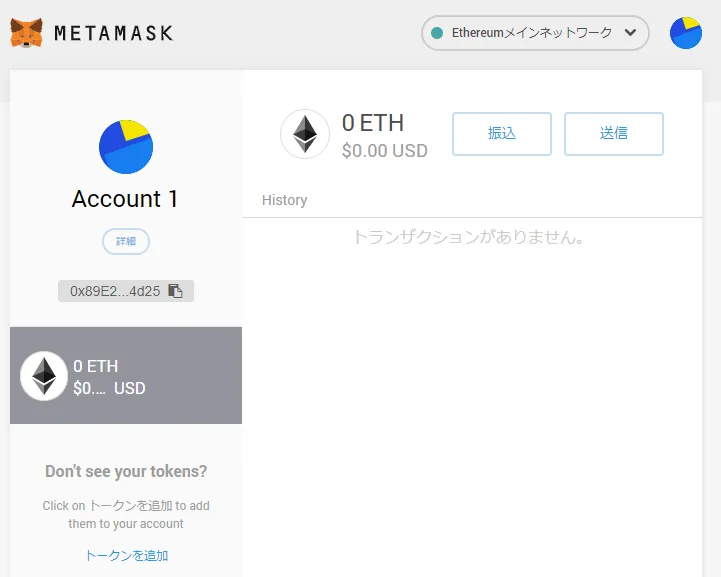
Task: Click the green network status dot
Action: click(437, 33)
